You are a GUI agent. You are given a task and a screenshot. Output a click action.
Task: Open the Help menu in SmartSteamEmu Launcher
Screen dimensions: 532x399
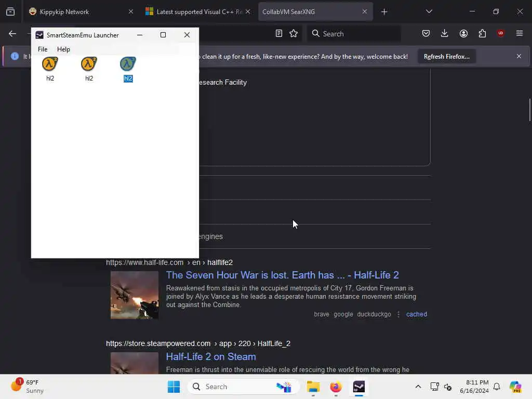[x=63, y=49]
